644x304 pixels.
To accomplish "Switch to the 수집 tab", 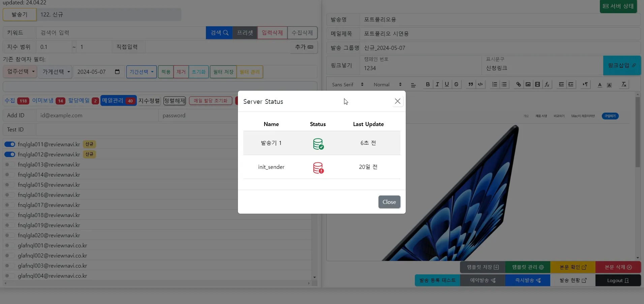I will click(x=17, y=100).
